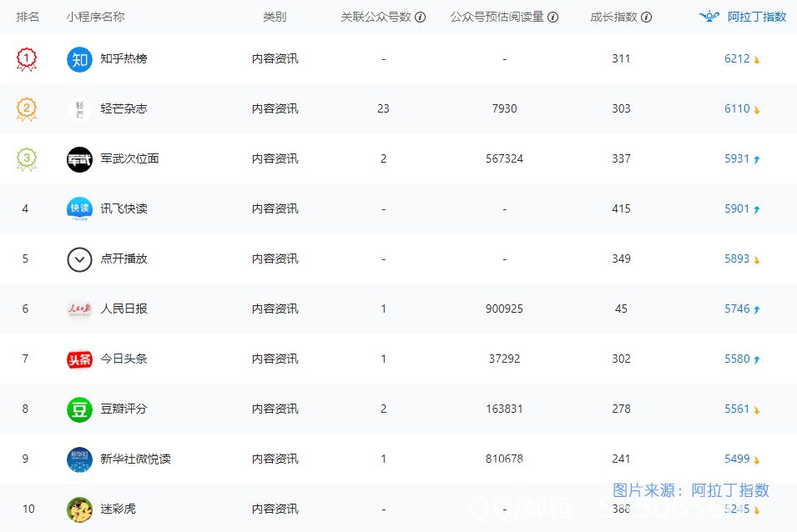Click the rank 1 red medal badge

coord(27,59)
